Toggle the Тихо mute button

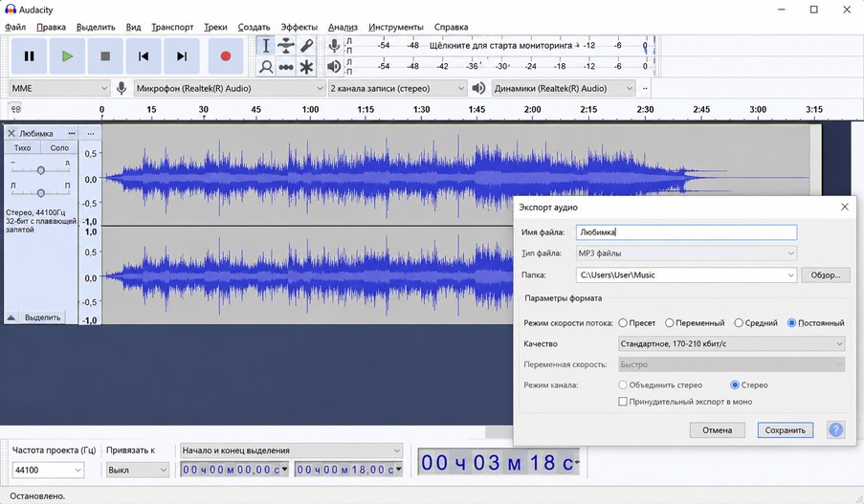[23, 147]
